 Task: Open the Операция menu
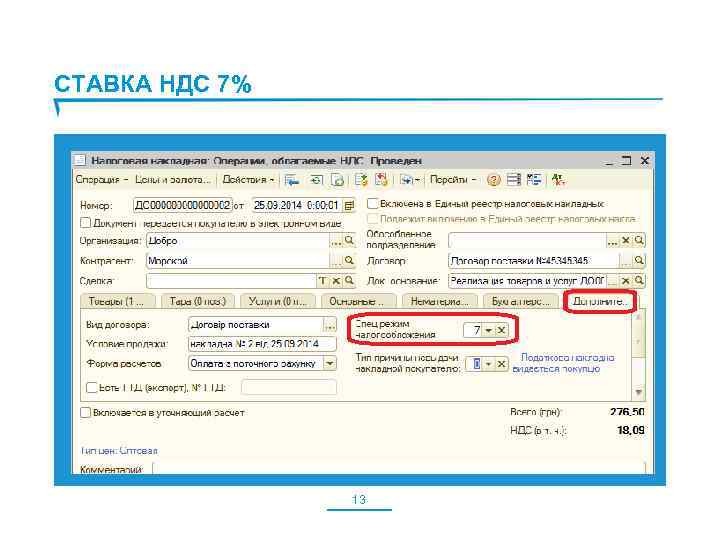(101, 180)
